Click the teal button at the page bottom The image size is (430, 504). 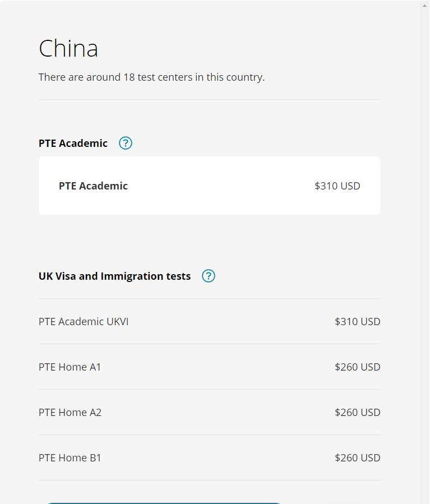point(164,503)
